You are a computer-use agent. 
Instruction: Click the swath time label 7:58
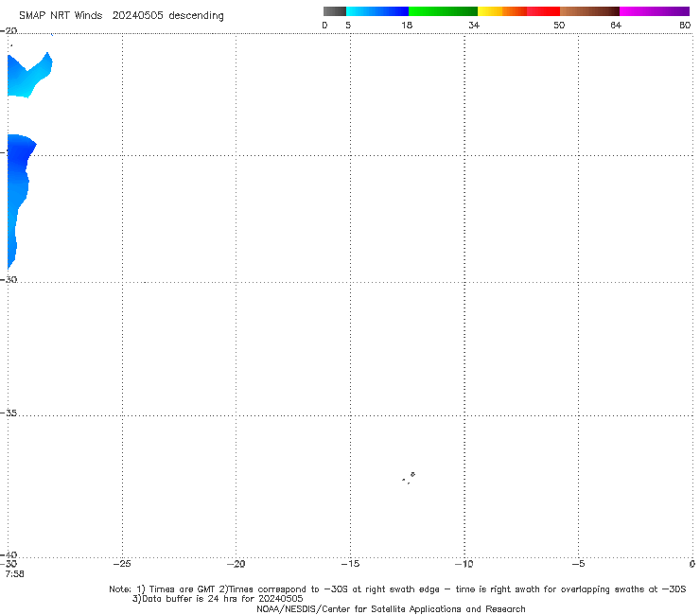(15, 574)
